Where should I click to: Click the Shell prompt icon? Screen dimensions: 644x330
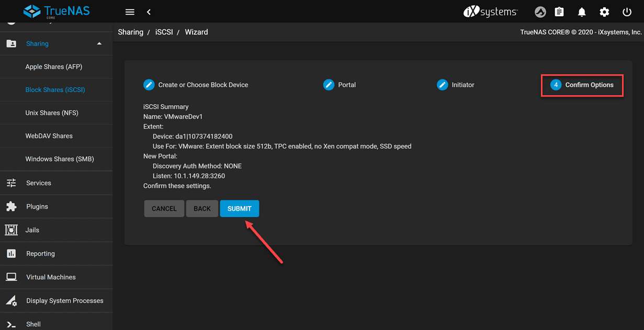(x=11, y=324)
